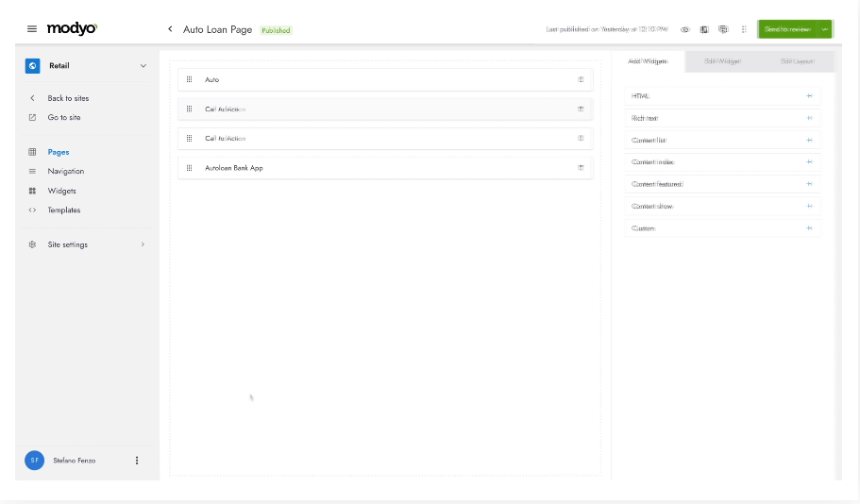Click Back to sites in sidebar
Viewport: 860px width, 504px height.
click(68, 98)
